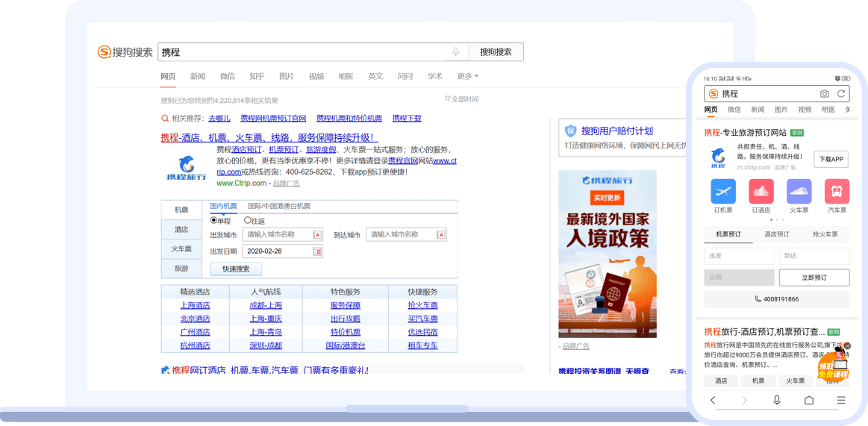
Task: Switch to 国际/中国港澳台机票 tab
Action: [279, 207]
